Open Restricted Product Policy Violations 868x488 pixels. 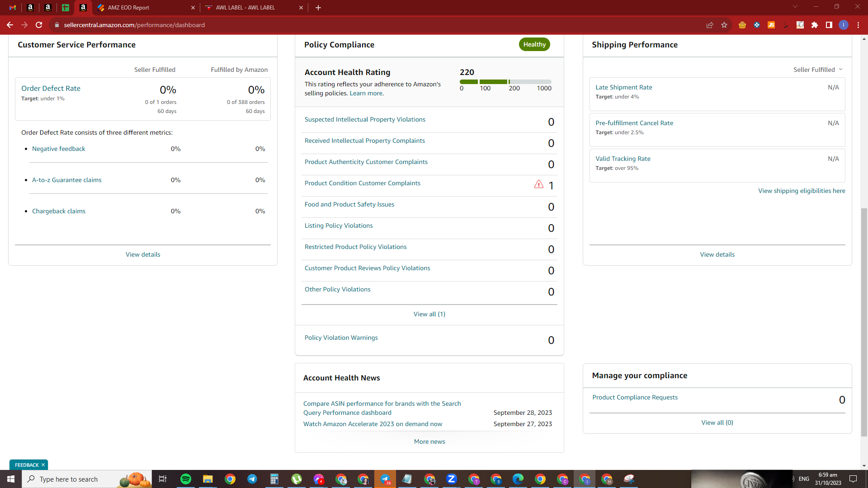point(356,247)
